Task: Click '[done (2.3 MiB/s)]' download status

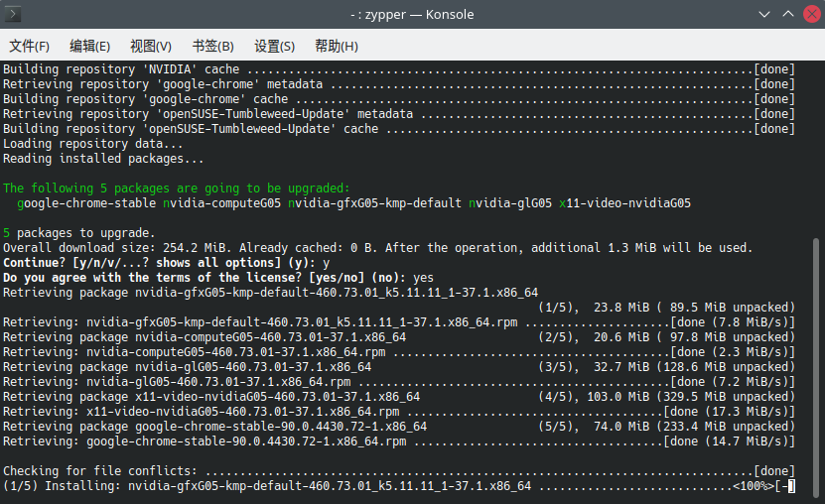Action: point(733,352)
